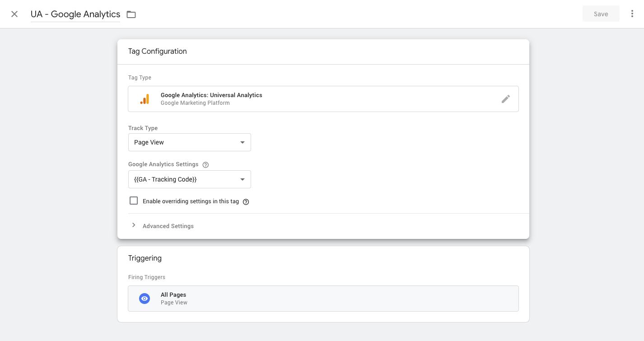Click the All Pages trigger eye icon
Viewport: 644px width, 341px height.
(x=145, y=299)
